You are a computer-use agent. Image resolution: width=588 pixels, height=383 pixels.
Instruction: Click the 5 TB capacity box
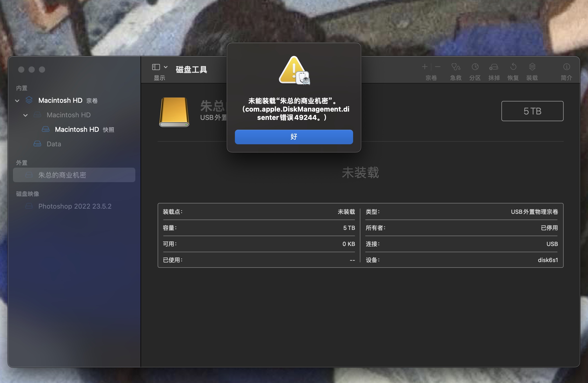532,111
